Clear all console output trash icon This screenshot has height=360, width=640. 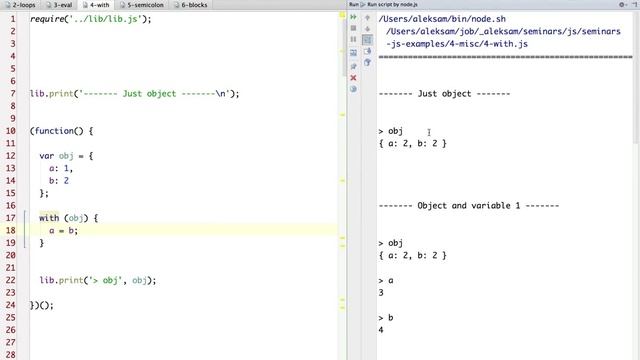pos(367,62)
